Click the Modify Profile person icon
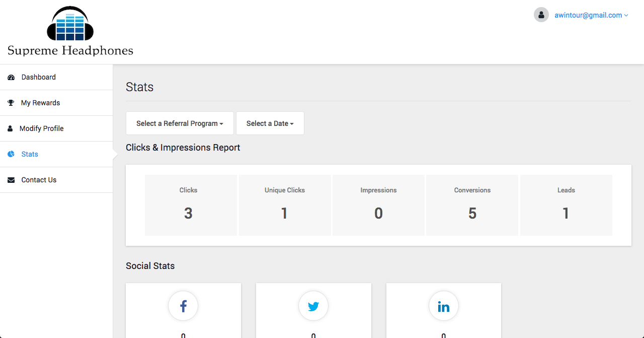Screen dimensions: 644x338 point(10,128)
